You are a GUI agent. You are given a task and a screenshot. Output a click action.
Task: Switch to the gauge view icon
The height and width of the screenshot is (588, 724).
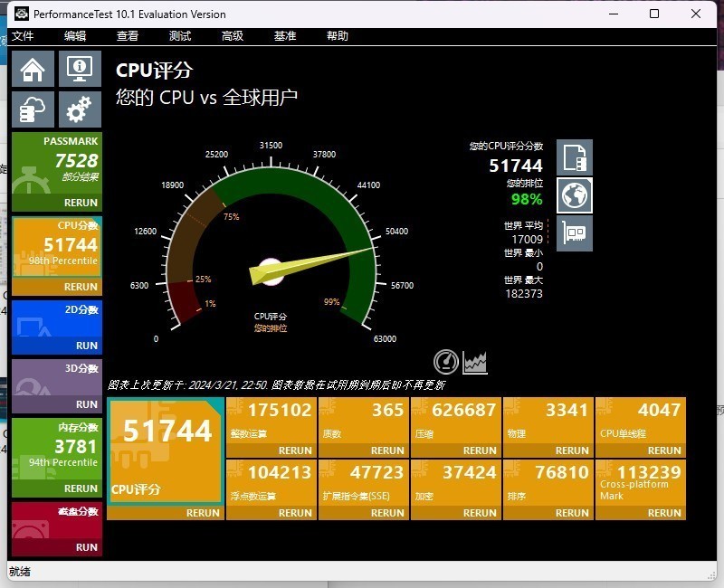(446, 362)
